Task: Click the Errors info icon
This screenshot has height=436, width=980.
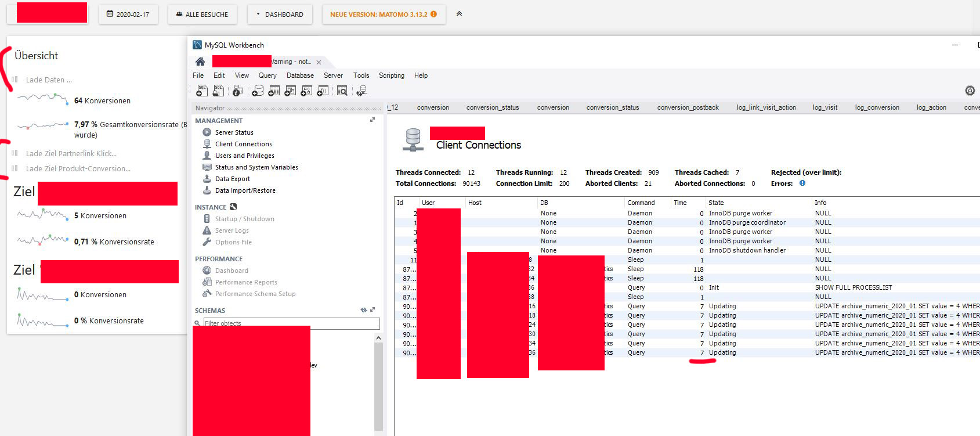Action: (x=802, y=183)
